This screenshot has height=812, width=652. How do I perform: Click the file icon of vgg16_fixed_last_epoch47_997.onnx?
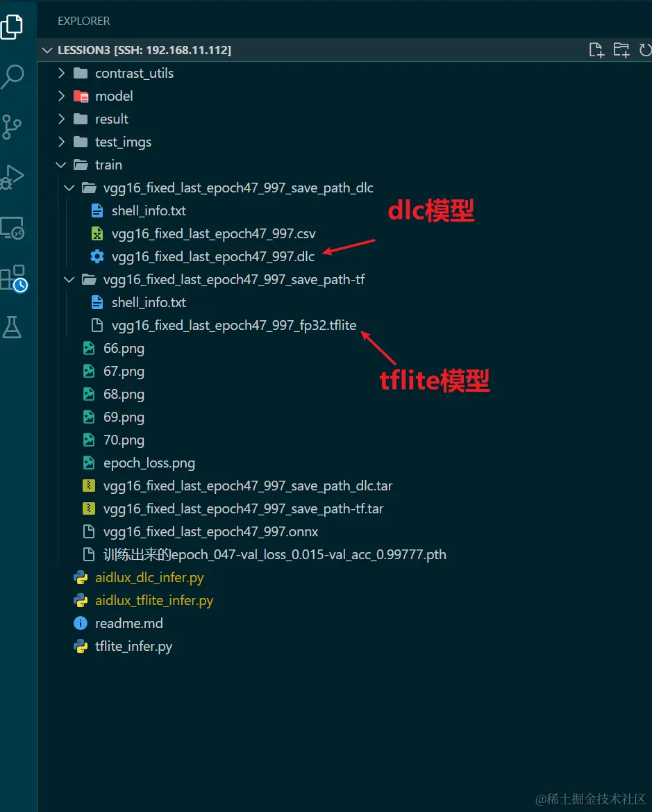[89, 532]
